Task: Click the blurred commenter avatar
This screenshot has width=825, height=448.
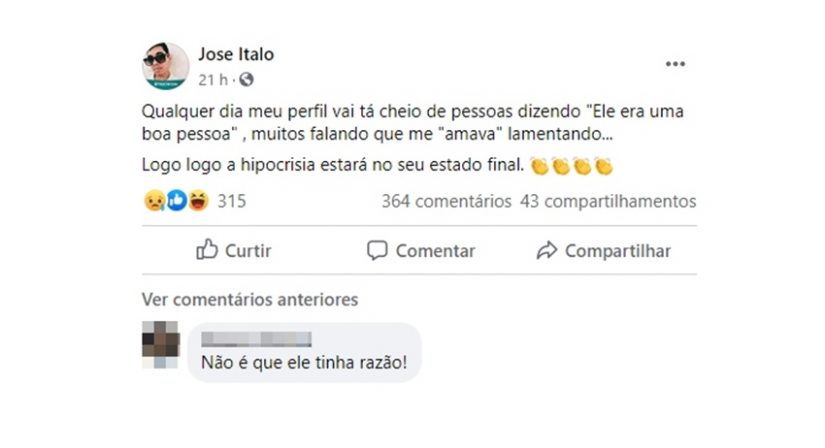Action: point(160,345)
